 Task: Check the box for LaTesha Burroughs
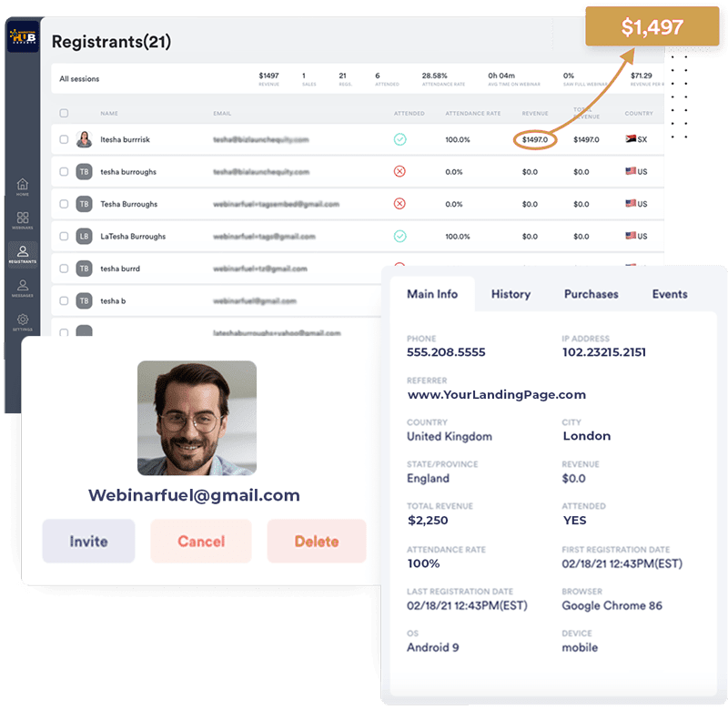click(x=64, y=237)
